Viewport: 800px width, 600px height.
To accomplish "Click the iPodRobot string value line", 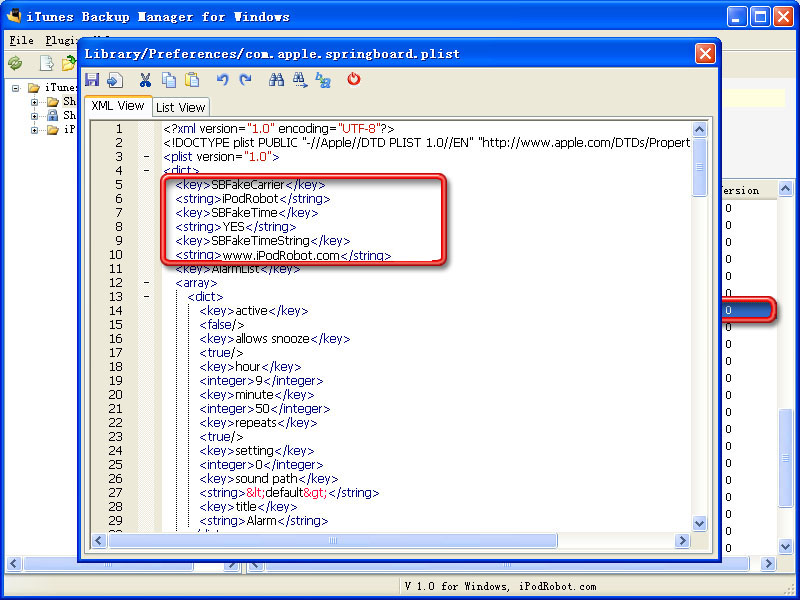I will (253, 199).
